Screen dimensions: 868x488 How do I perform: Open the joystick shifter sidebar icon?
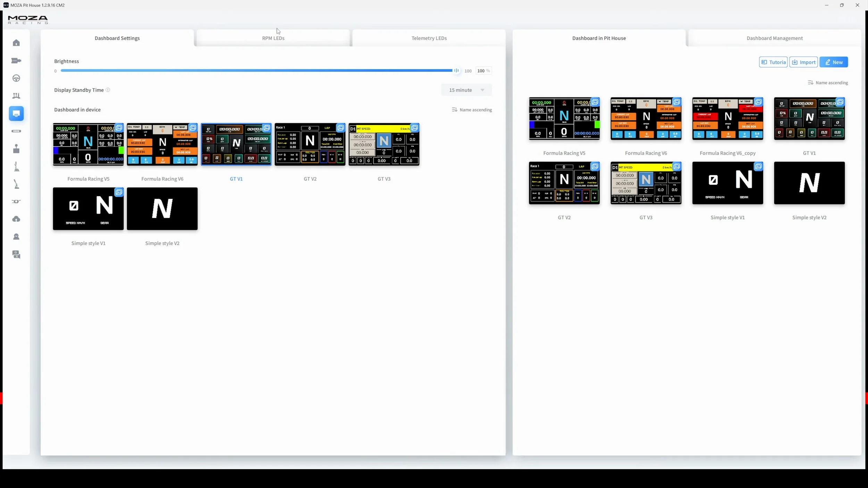point(16,149)
